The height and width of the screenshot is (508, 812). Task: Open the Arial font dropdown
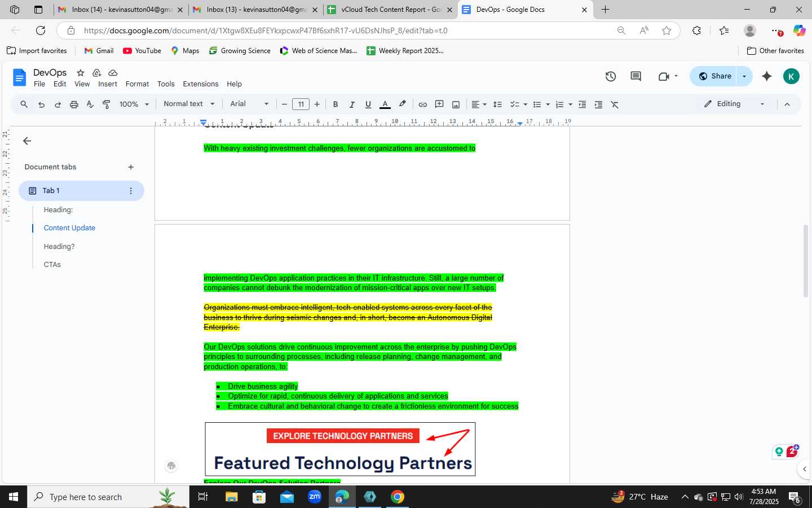(249, 104)
